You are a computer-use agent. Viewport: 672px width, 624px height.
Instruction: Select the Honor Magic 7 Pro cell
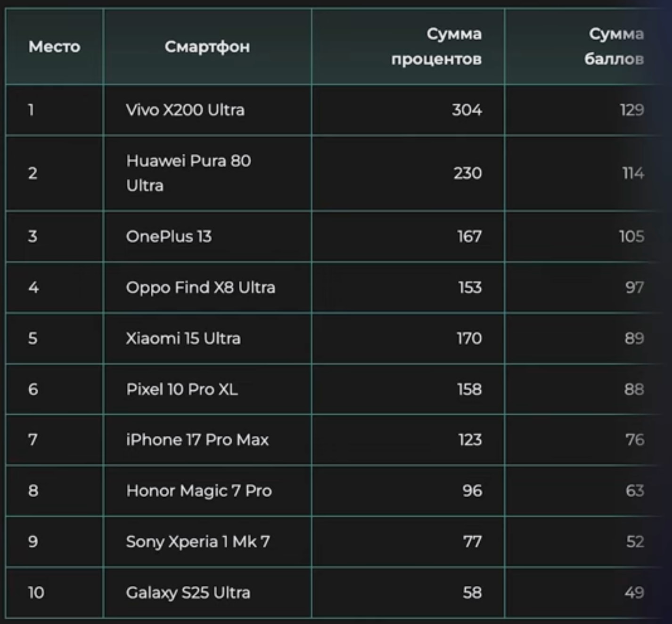[x=199, y=491]
